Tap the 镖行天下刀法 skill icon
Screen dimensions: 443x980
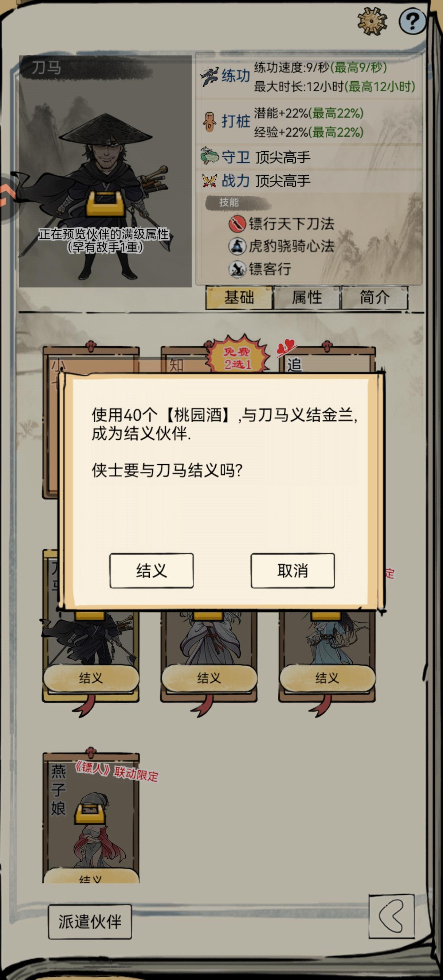click(x=236, y=224)
